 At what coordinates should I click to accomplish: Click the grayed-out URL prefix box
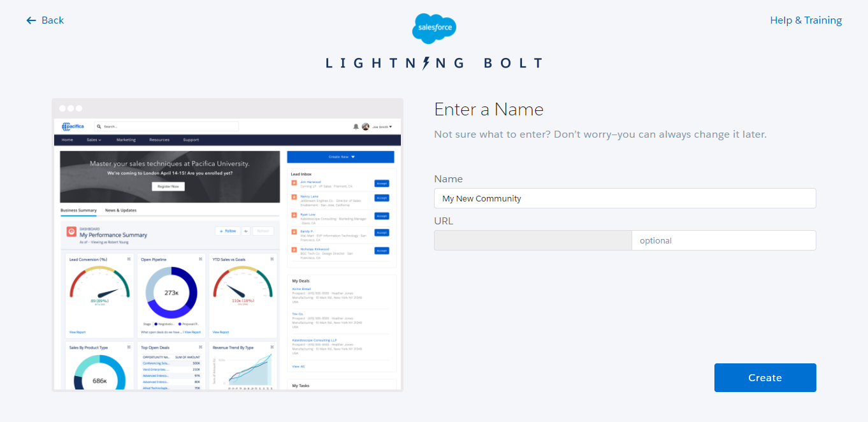point(533,240)
